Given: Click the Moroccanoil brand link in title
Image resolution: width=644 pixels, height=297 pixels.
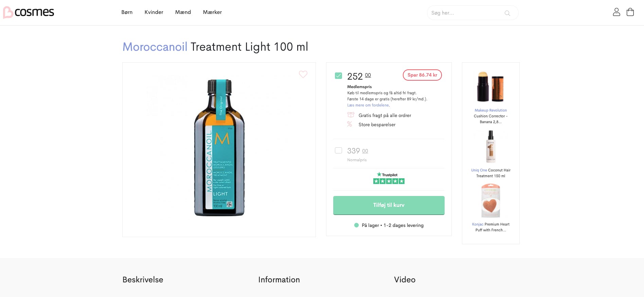Looking at the screenshot, I should tap(155, 47).
